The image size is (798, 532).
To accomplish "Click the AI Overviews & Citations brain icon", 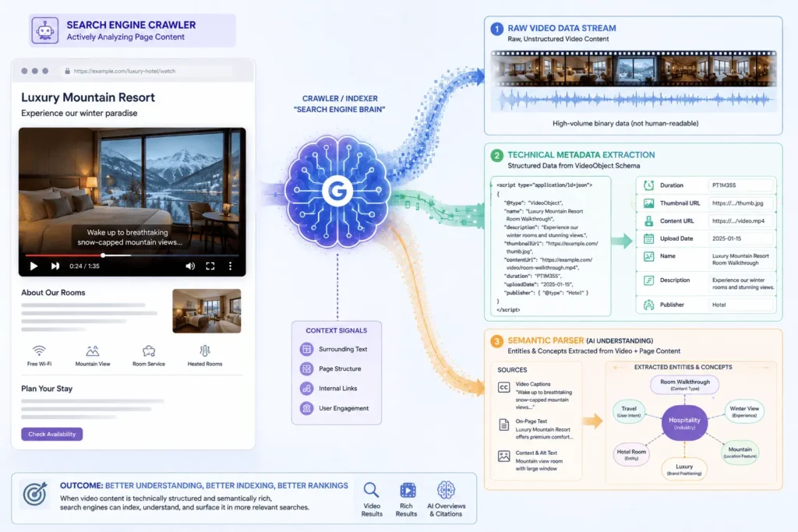I will coord(446,490).
